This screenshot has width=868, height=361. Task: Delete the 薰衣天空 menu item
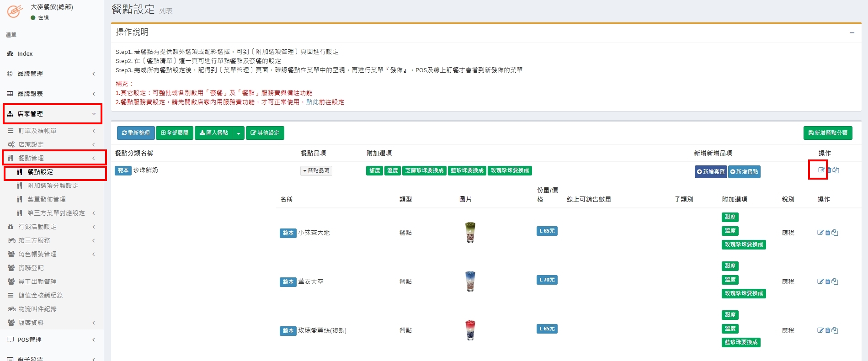(827, 281)
